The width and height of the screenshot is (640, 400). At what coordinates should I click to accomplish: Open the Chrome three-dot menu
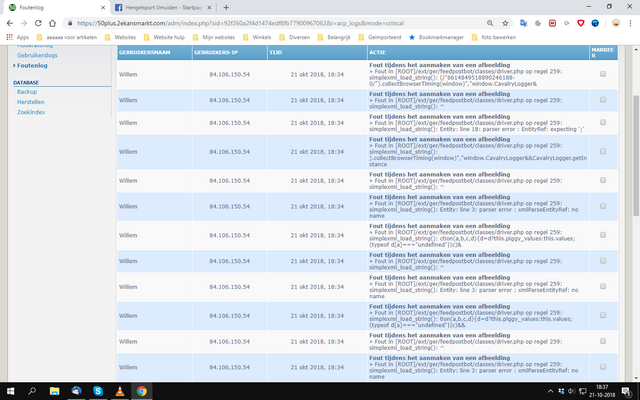(630, 23)
